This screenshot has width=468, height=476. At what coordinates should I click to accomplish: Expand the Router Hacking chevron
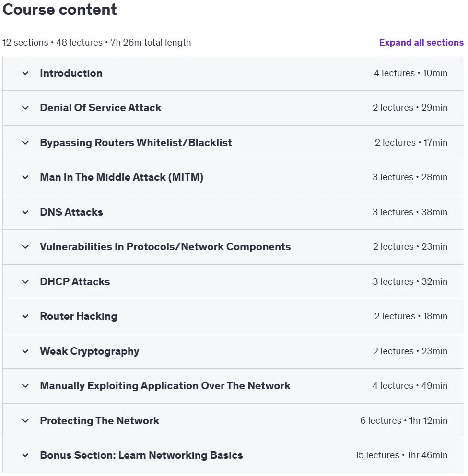25,316
